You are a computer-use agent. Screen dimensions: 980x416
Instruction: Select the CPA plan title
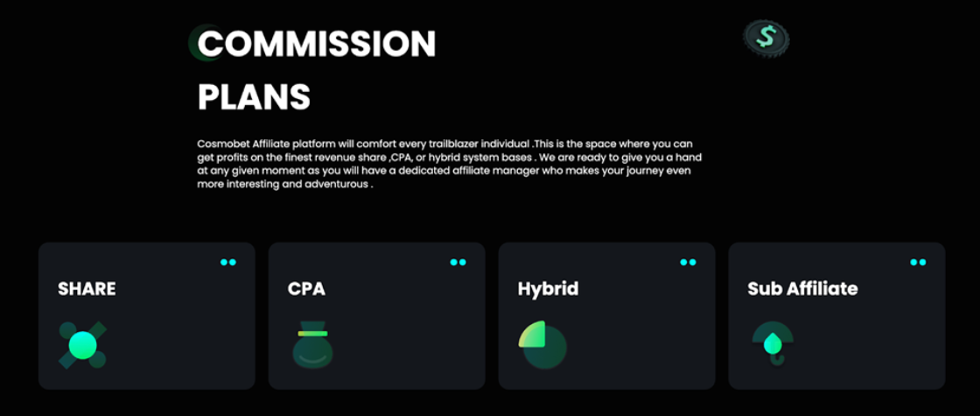click(x=306, y=288)
